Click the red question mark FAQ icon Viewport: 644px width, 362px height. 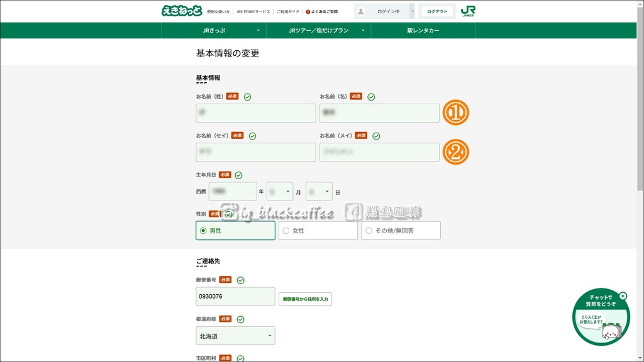point(308,12)
